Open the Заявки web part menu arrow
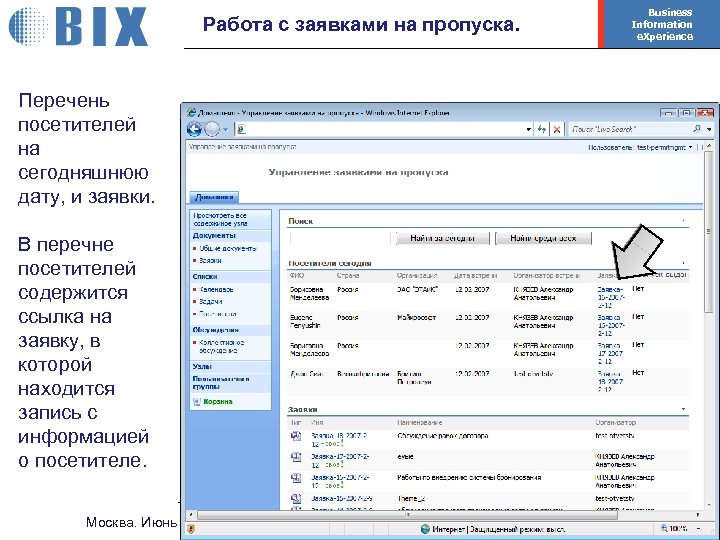This screenshot has height=540, width=720. (x=683, y=409)
